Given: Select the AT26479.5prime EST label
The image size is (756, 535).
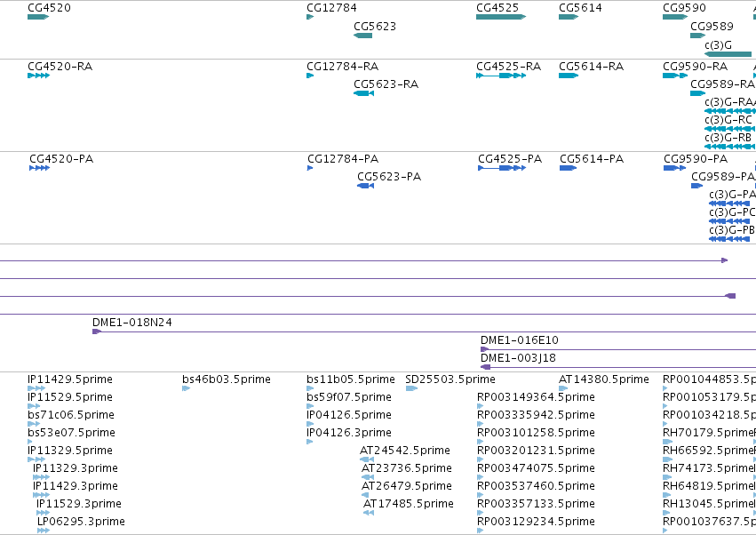Looking at the screenshot, I should (407, 486).
